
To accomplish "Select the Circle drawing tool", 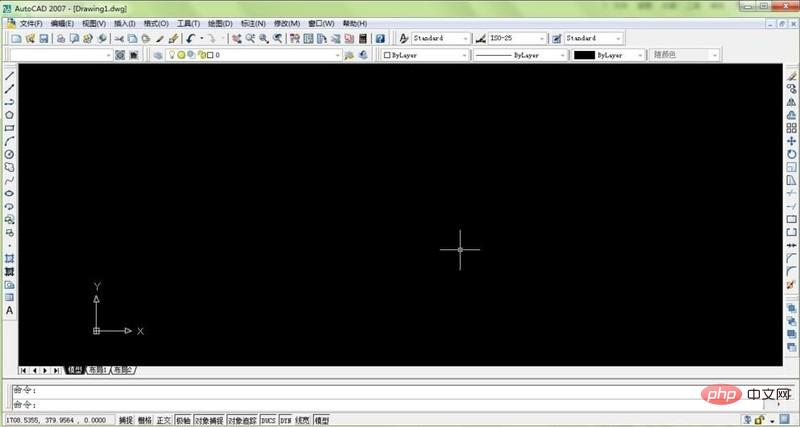I will 9,154.
